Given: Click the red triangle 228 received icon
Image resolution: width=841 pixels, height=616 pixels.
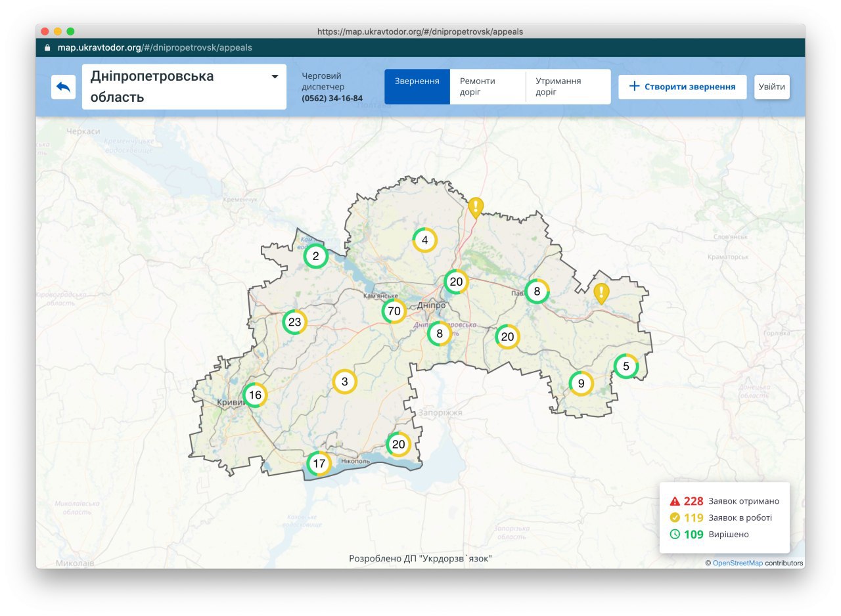Looking at the screenshot, I should [674, 501].
